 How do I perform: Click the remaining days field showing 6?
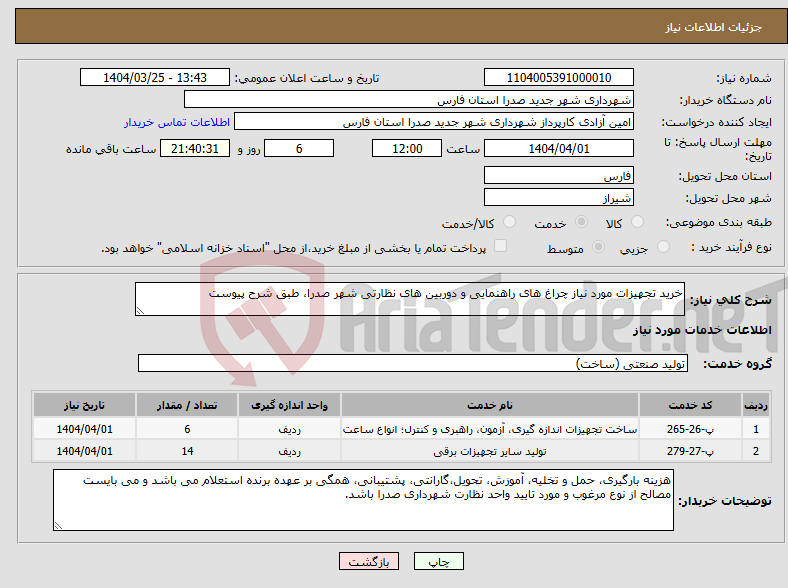[x=299, y=148]
